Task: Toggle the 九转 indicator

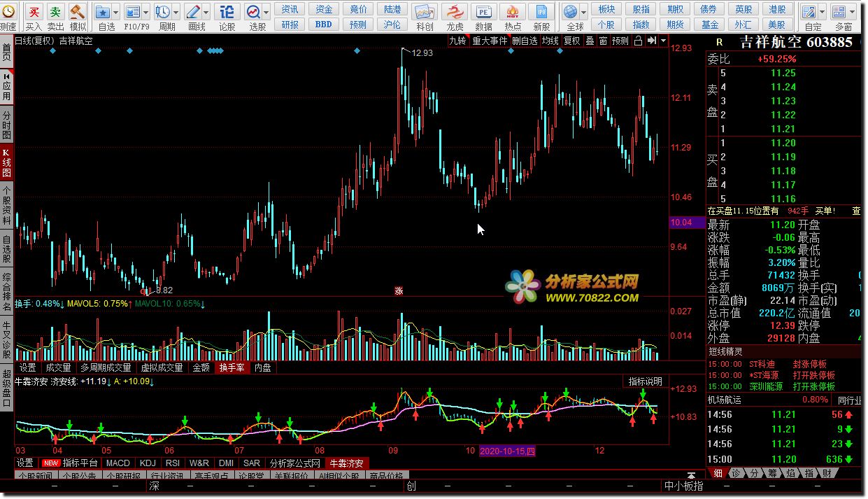Action: click(x=457, y=41)
